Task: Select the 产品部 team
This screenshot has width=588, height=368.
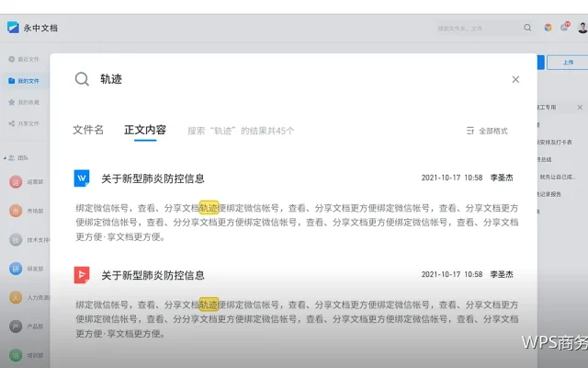Action: [27, 327]
